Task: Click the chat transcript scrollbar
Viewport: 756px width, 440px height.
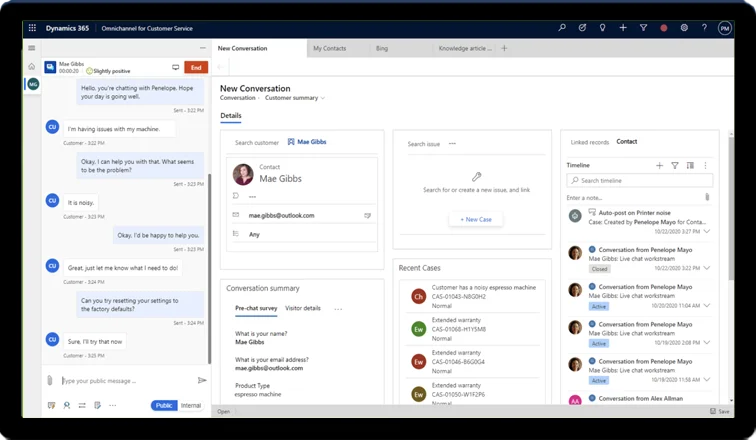Action: click(x=209, y=268)
